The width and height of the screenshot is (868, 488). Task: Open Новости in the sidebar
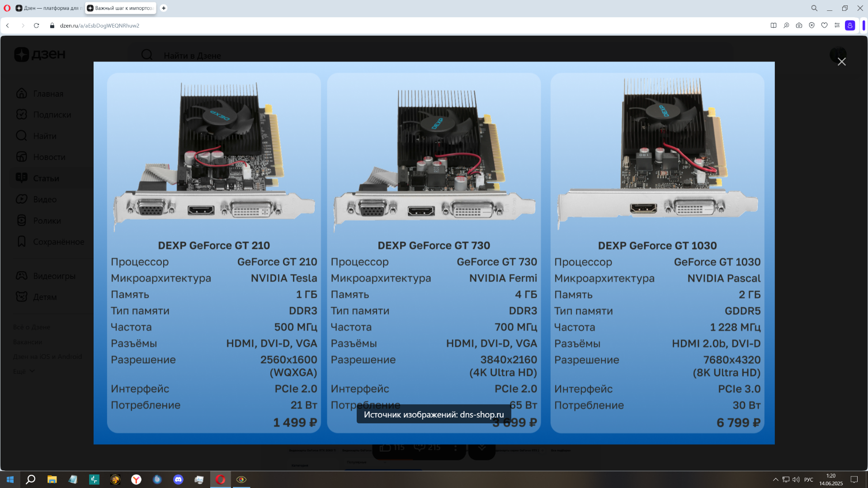[41, 157]
